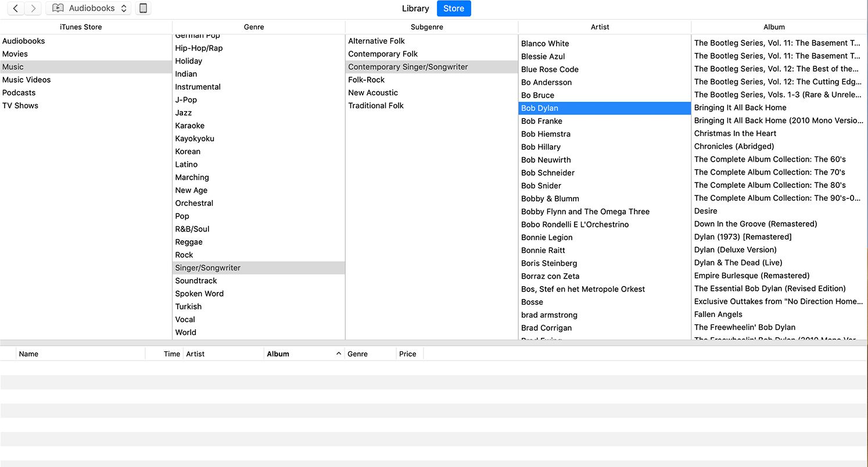Image resolution: width=868 pixels, height=467 pixels.
Task: Pick artist Bonnie Raitt
Action: coord(604,250)
